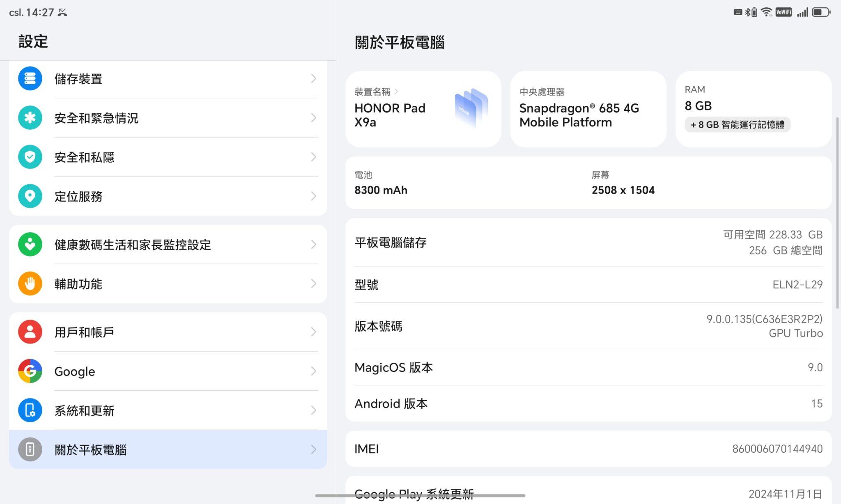Viewport: 841px width, 504px height.
Task: Tap the 輔助功能 orange hand icon
Action: 30,284
